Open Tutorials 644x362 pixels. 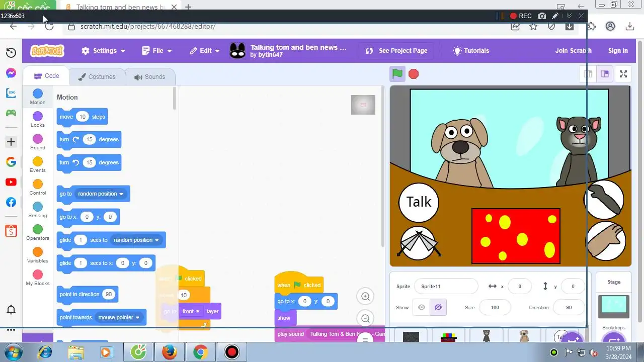pos(471,51)
